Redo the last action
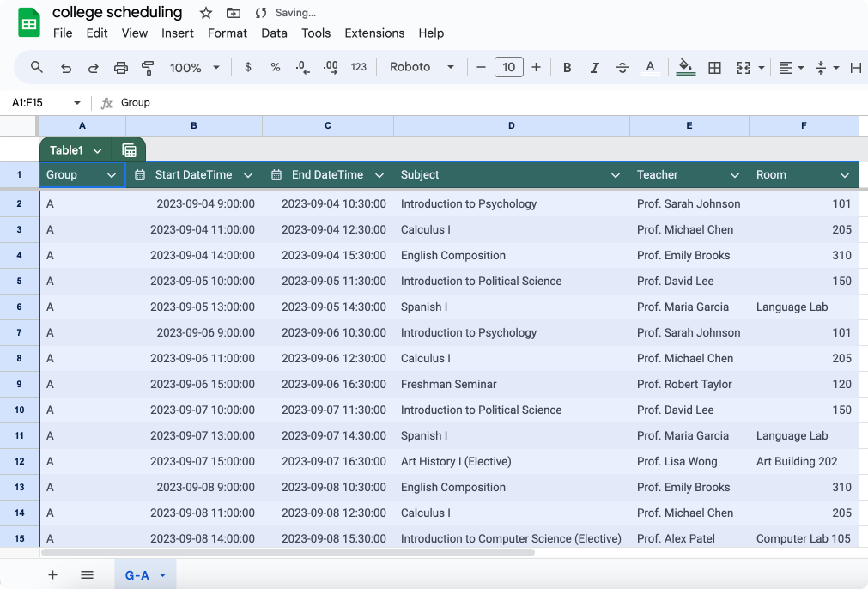The image size is (868, 589). click(x=93, y=68)
